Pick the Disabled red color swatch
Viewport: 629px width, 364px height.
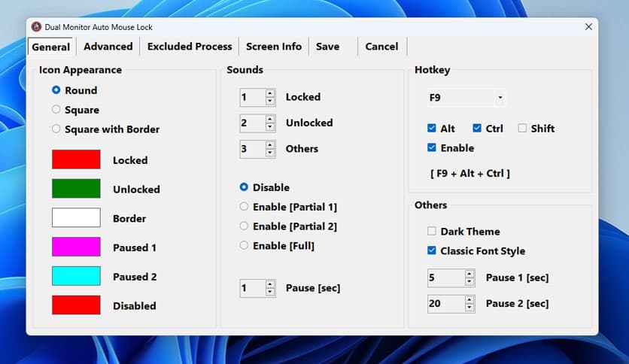(76, 305)
